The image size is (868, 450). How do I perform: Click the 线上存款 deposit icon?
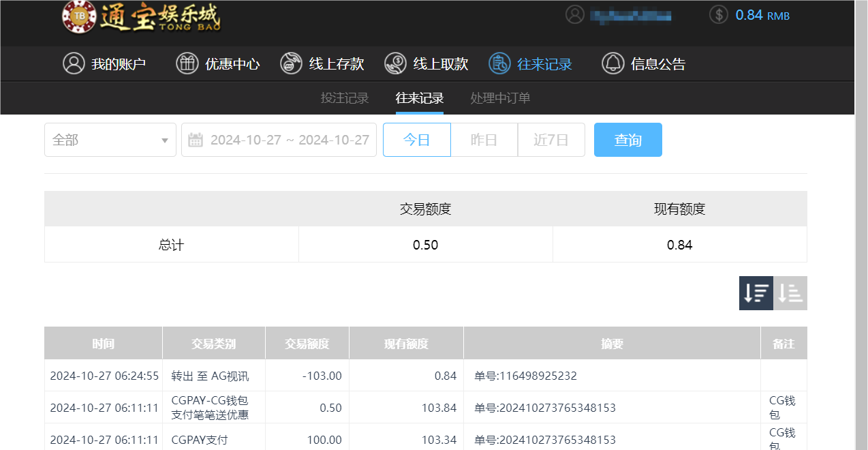[291, 63]
